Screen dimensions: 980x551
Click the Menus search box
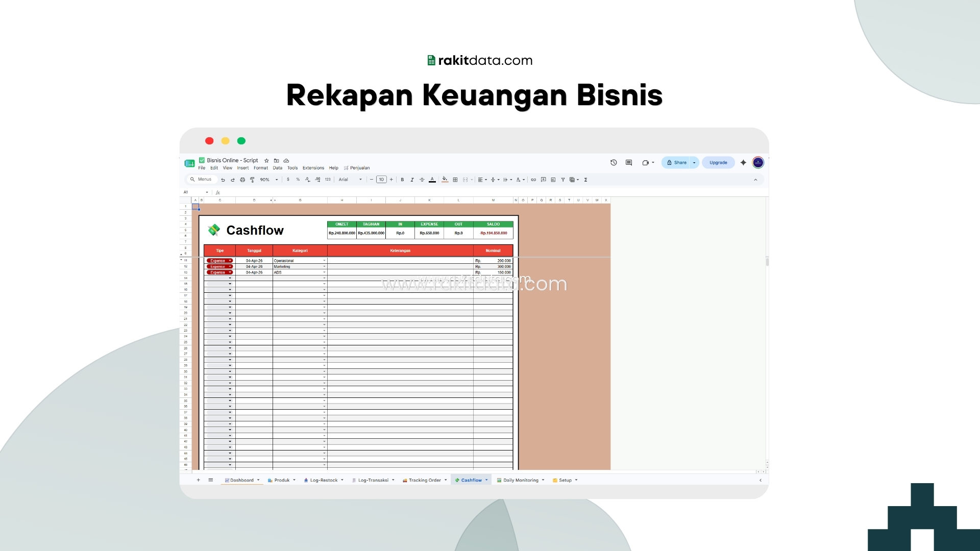[x=201, y=180]
